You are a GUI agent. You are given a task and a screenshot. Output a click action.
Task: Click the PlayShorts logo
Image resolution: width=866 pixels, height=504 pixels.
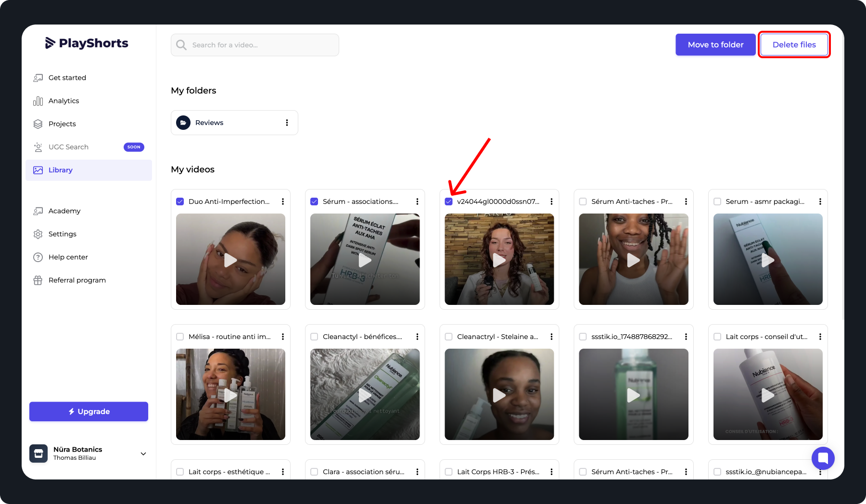pos(87,43)
